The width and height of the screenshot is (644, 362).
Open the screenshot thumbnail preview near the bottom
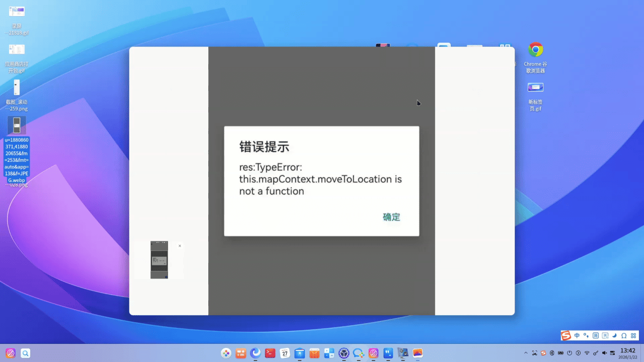coord(159,259)
